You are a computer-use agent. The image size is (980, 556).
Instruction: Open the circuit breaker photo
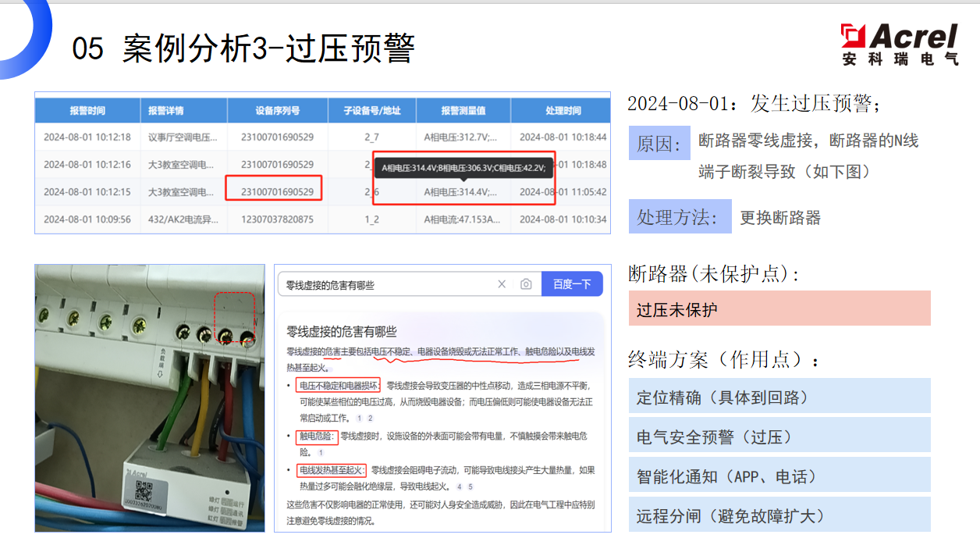pyautogui.click(x=150, y=398)
